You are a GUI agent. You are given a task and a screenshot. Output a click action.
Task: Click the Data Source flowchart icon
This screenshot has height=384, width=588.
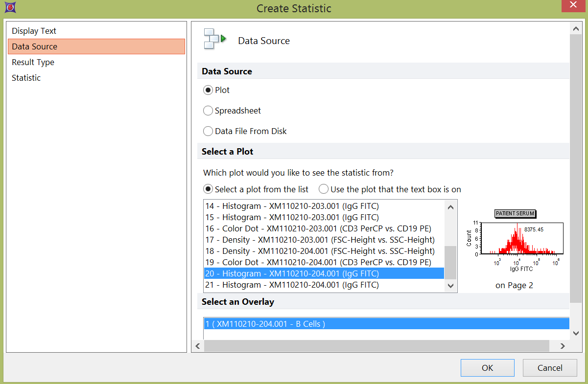click(214, 40)
